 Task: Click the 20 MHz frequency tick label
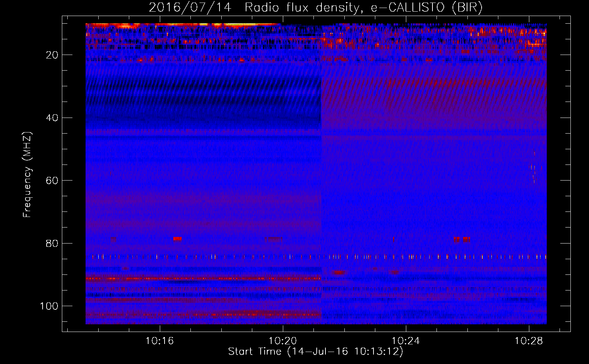52,55
